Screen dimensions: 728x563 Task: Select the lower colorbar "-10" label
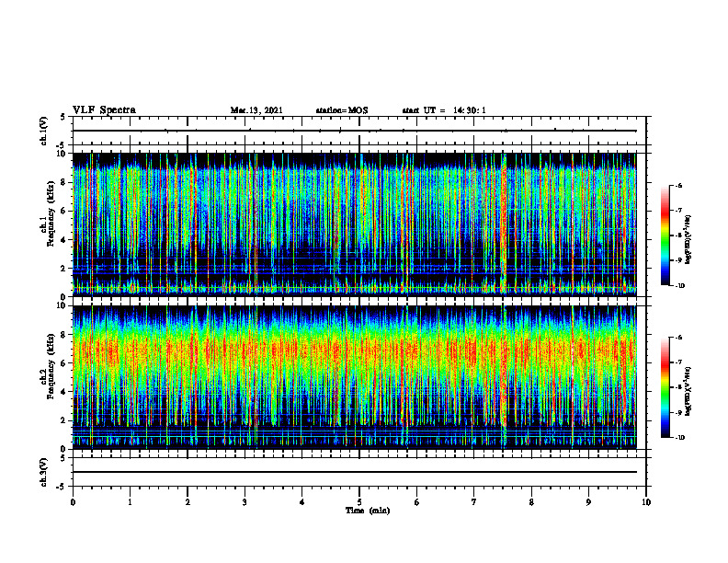(680, 437)
